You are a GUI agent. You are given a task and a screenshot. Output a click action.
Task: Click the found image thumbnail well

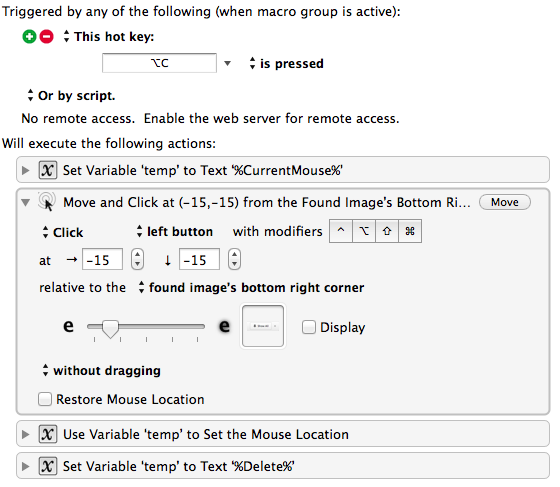coord(263,326)
